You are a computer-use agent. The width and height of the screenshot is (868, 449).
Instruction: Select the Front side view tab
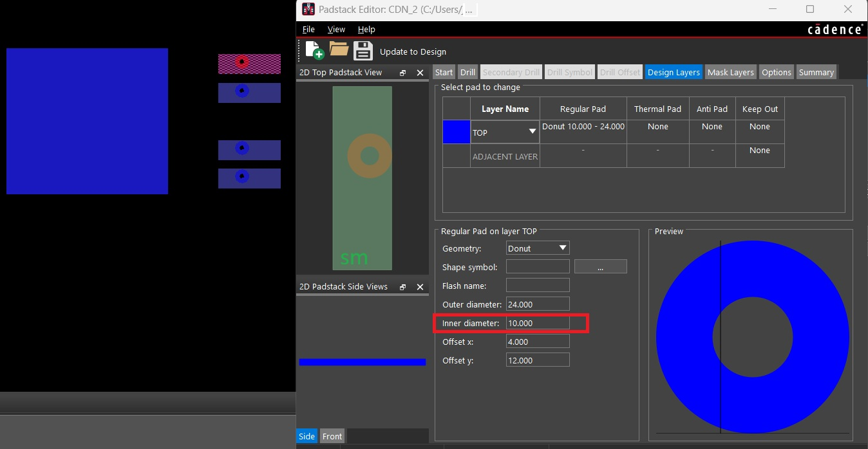[332, 436]
